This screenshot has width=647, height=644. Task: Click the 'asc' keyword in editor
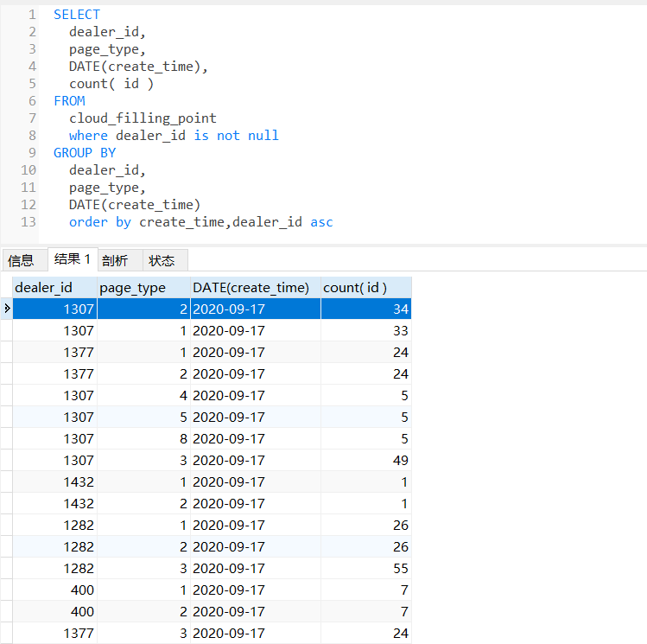pyautogui.click(x=321, y=222)
